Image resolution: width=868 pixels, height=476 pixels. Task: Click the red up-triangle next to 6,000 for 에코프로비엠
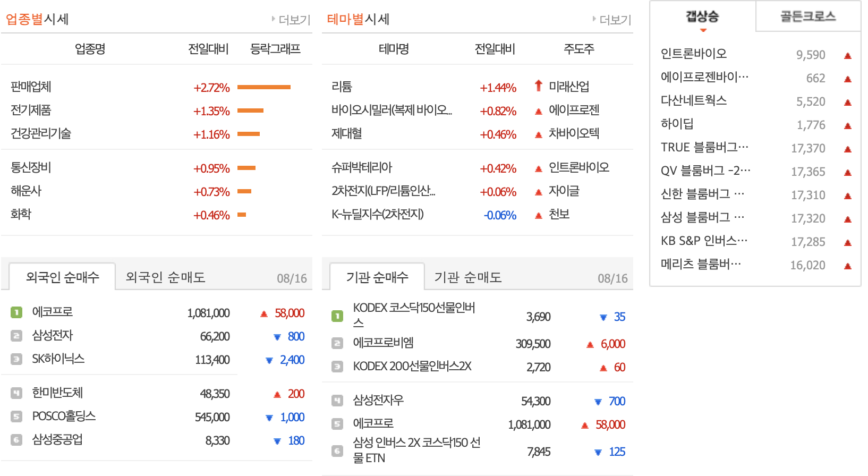pyautogui.click(x=590, y=344)
